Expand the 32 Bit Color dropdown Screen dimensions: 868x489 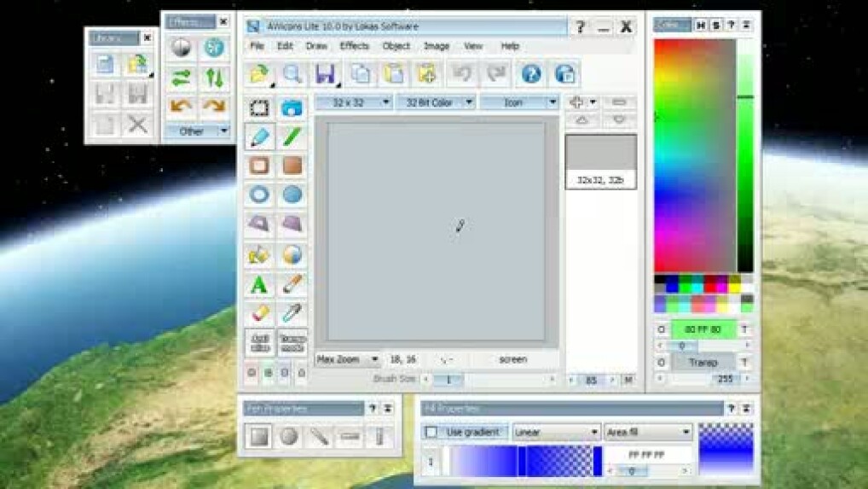pos(436,102)
